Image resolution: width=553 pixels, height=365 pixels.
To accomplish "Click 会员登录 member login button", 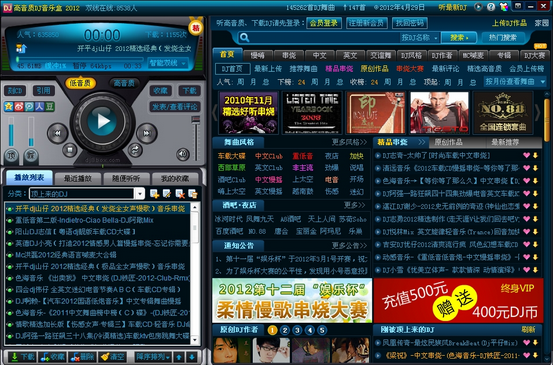I will tap(324, 23).
